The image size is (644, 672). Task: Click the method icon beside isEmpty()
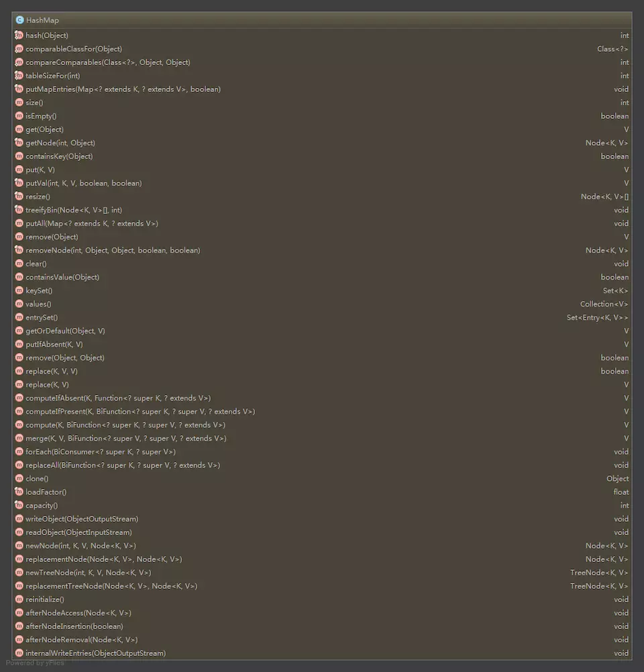coord(19,116)
